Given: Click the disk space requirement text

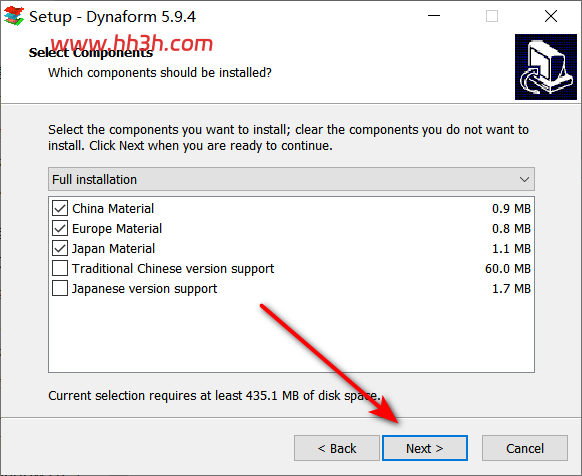Looking at the screenshot, I should pos(214,396).
